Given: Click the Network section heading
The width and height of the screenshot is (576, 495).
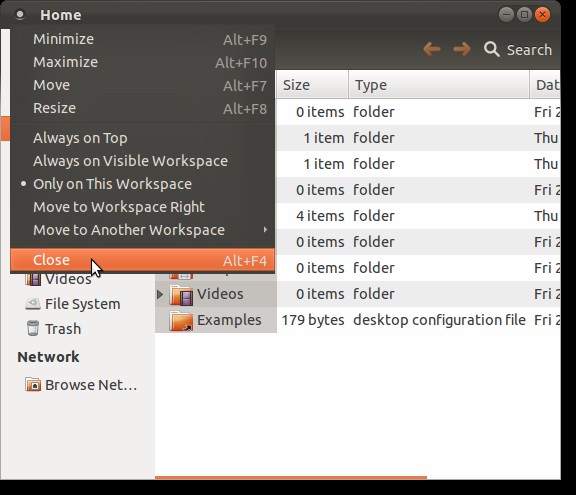Looking at the screenshot, I should pyautogui.click(x=48, y=357).
